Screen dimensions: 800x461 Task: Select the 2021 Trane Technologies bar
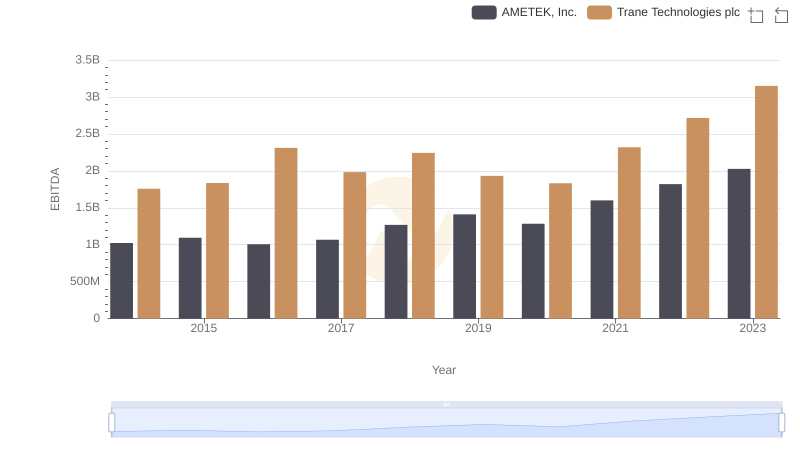629,233
